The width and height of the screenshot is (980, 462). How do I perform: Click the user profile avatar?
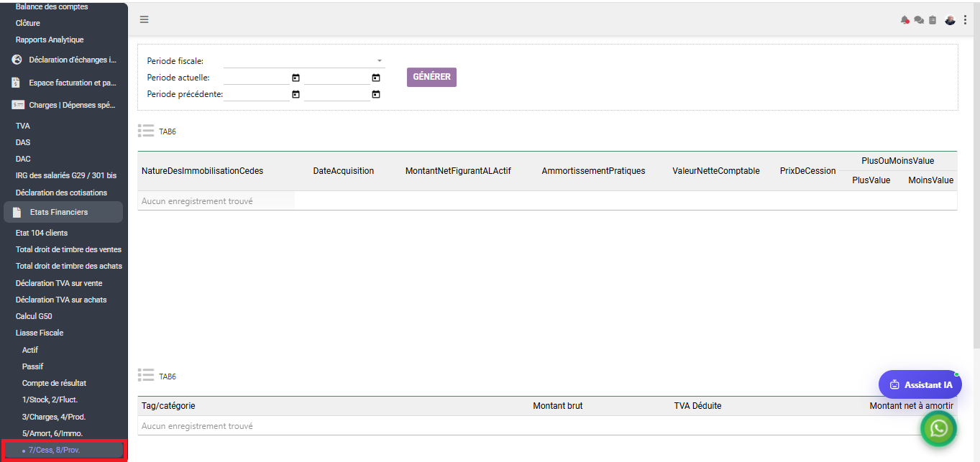[x=950, y=20]
